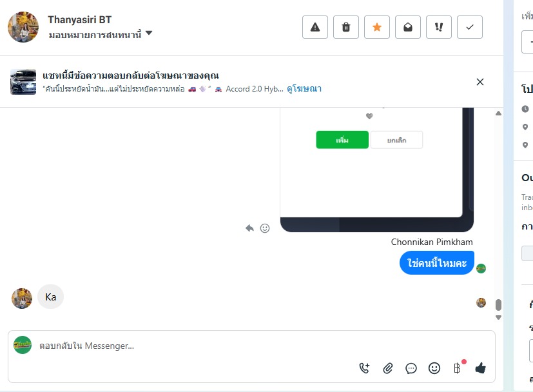The width and height of the screenshot is (533, 392).
Task: Dismiss the ad reply banner
Action: [x=480, y=82]
